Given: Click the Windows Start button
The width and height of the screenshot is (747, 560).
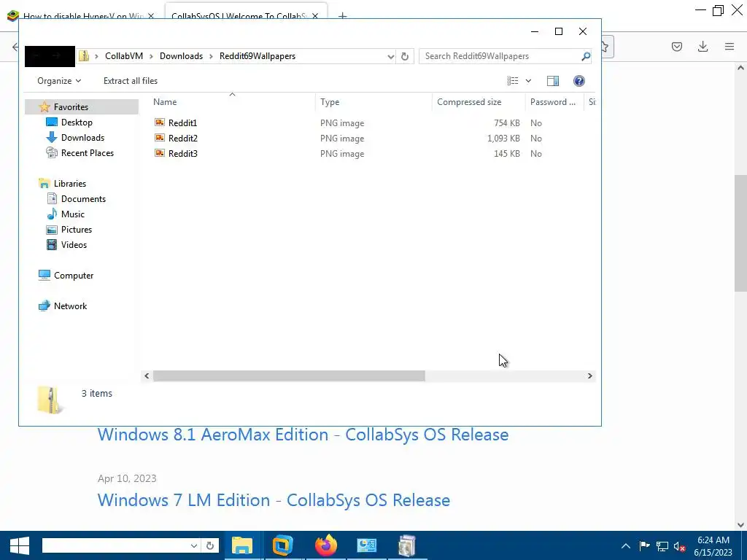Looking at the screenshot, I should [19, 545].
